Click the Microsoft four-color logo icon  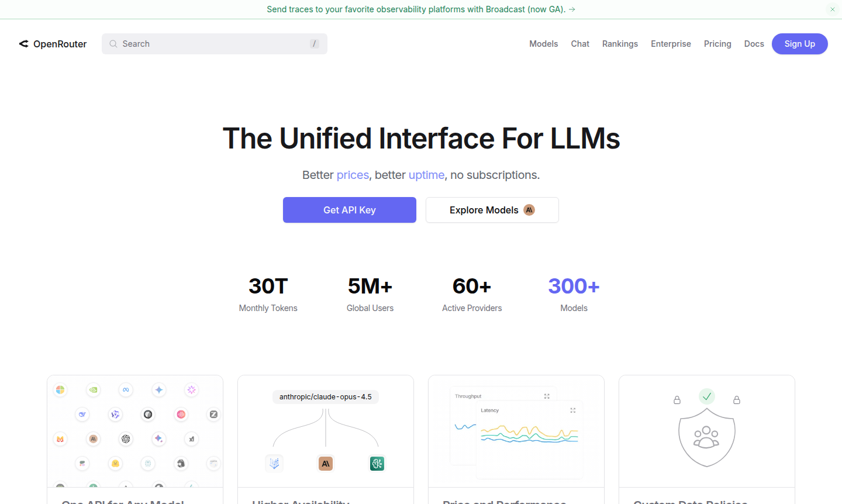pos(60,390)
